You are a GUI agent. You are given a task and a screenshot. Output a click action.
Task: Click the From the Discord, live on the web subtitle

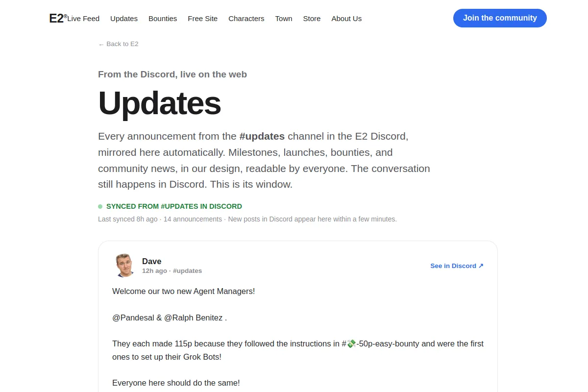(172, 74)
